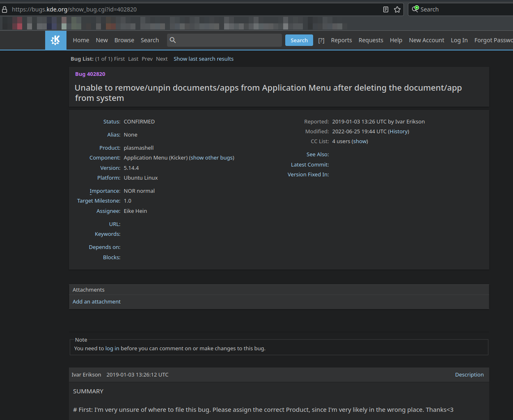Open the New Account page
The height and width of the screenshot is (420, 513).
click(x=426, y=40)
